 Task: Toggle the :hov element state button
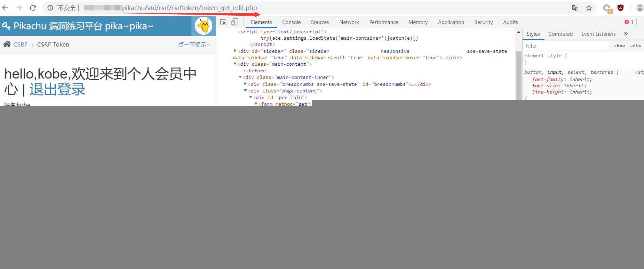619,46
